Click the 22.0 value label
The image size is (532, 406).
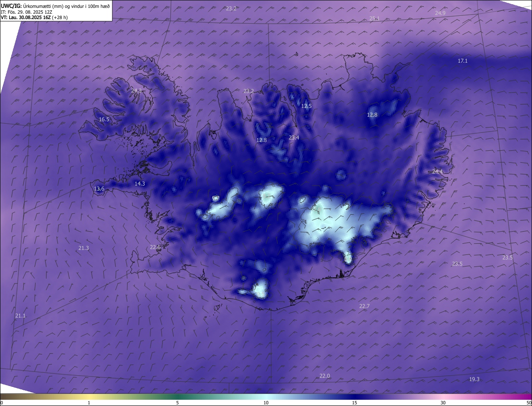click(x=325, y=376)
